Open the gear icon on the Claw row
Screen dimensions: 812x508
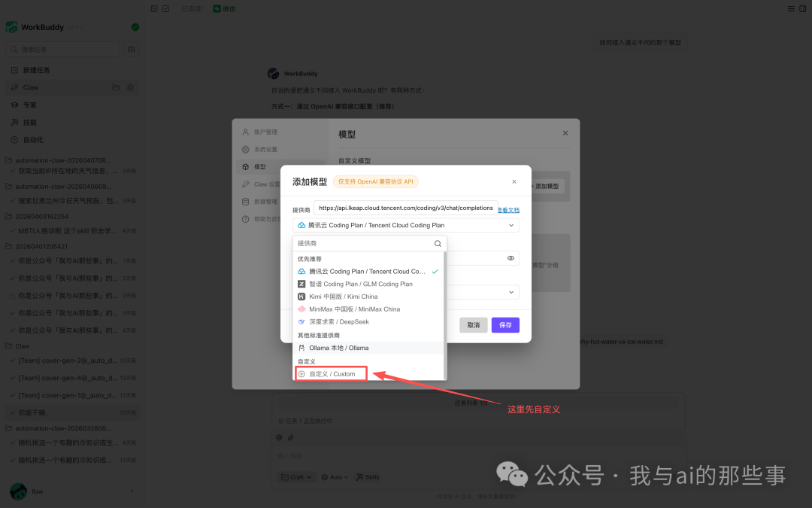[x=131, y=87]
